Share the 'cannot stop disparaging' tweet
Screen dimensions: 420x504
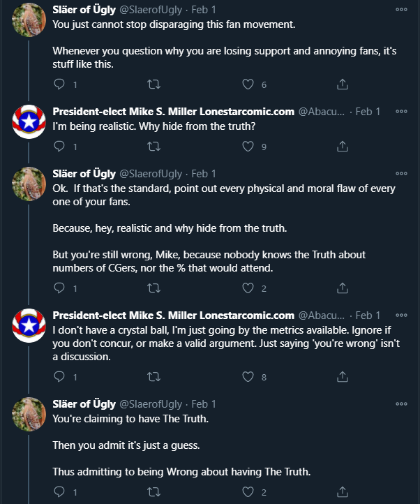point(343,84)
